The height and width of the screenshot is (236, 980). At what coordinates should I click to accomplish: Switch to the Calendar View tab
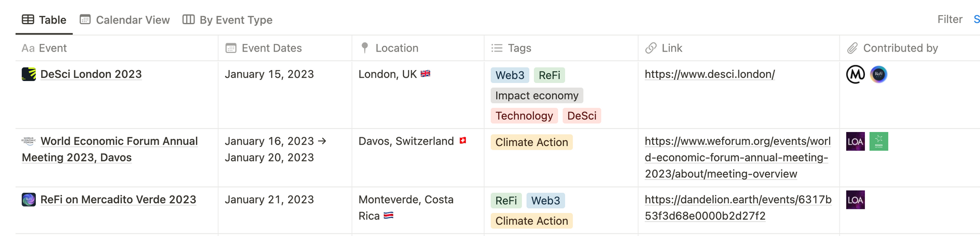125,20
